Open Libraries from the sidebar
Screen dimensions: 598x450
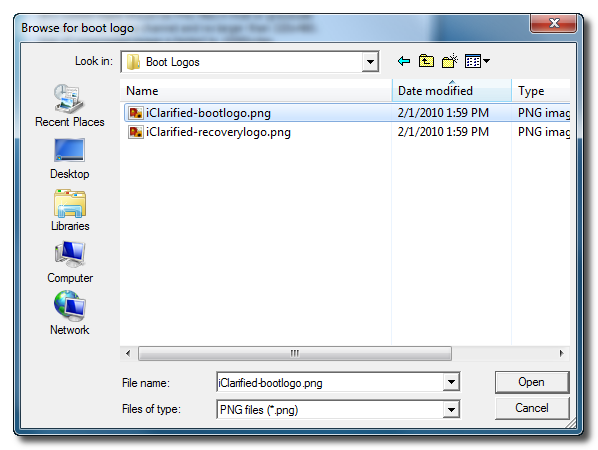[70, 210]
